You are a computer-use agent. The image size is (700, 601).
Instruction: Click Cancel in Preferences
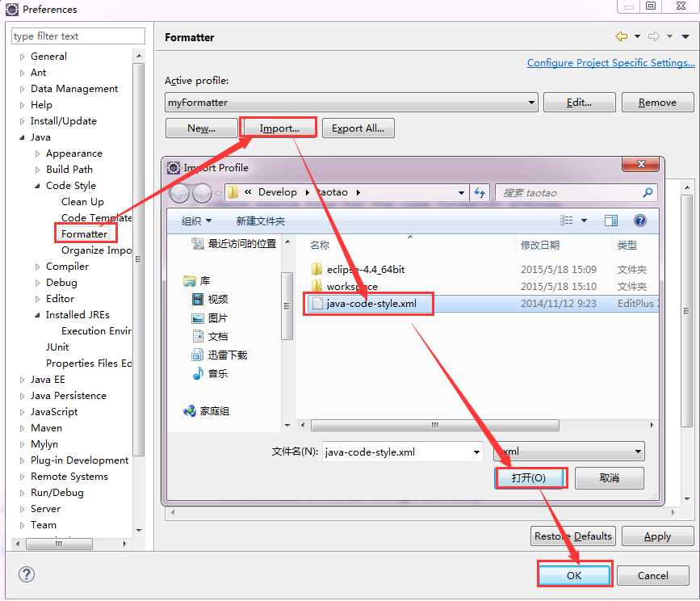point(652,575)
